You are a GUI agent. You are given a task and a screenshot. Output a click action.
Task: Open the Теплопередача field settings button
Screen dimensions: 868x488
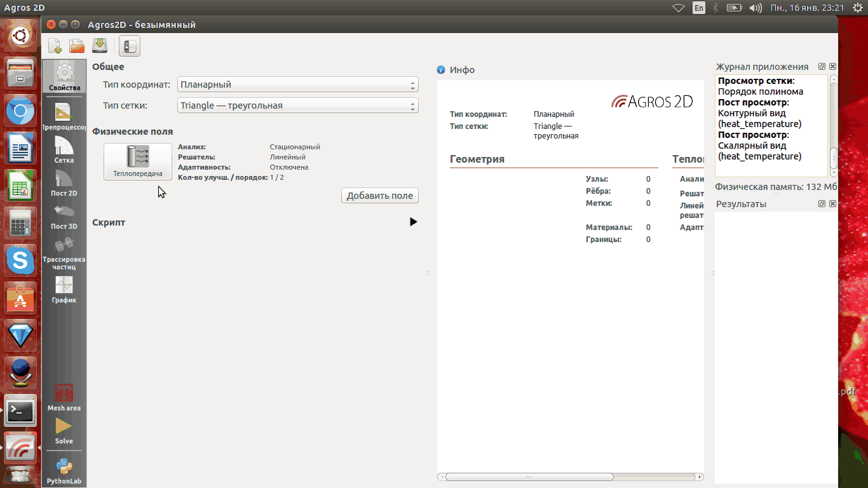coord(138,161)
